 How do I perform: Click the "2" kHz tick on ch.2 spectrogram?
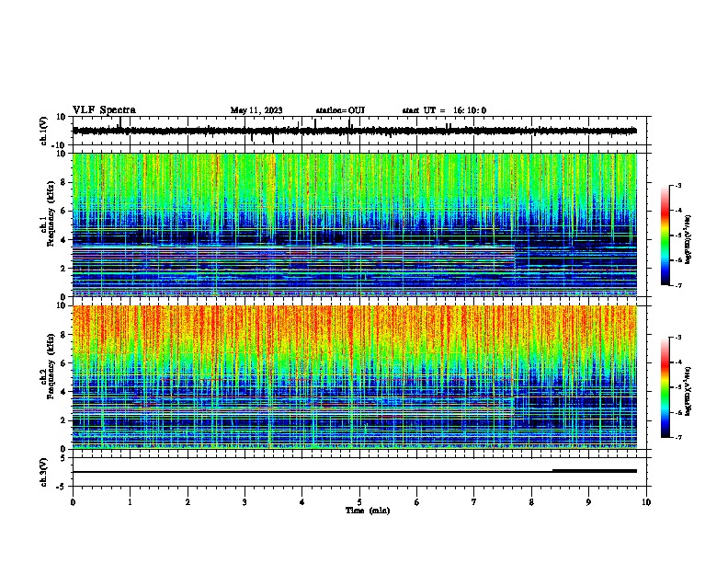point(64,420)
